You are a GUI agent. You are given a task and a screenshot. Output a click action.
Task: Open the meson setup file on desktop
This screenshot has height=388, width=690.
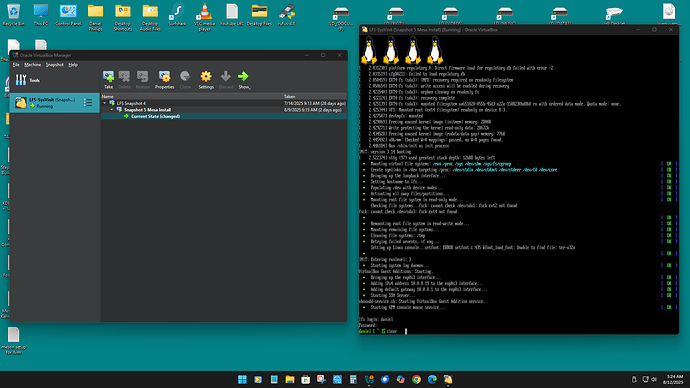(14, 340)
